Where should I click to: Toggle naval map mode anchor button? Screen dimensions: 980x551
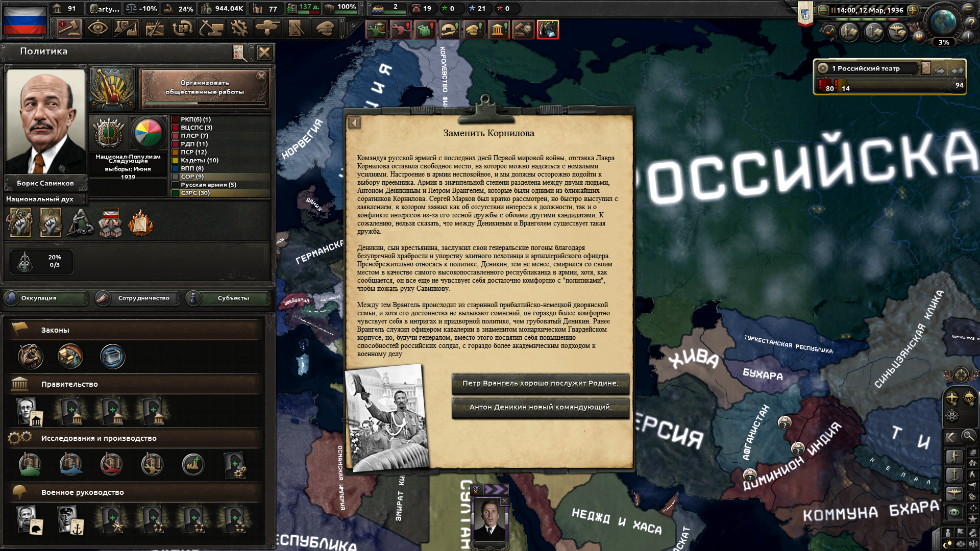[x=954, y=475]
